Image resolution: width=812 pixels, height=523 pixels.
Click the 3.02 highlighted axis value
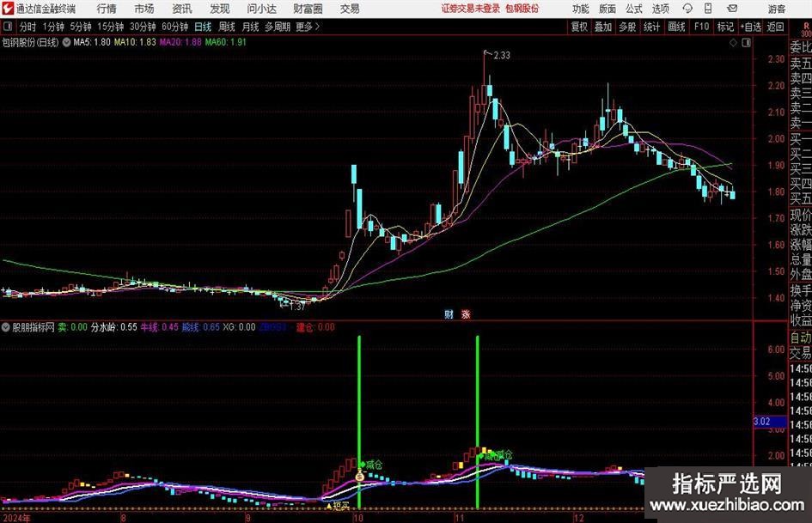(x=770, y=422)
